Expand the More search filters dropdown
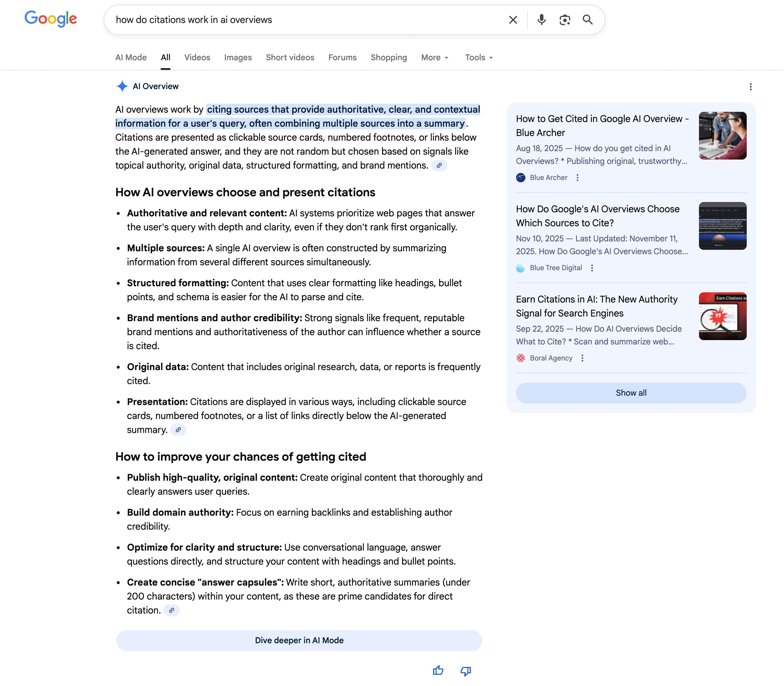 point(435,57)
